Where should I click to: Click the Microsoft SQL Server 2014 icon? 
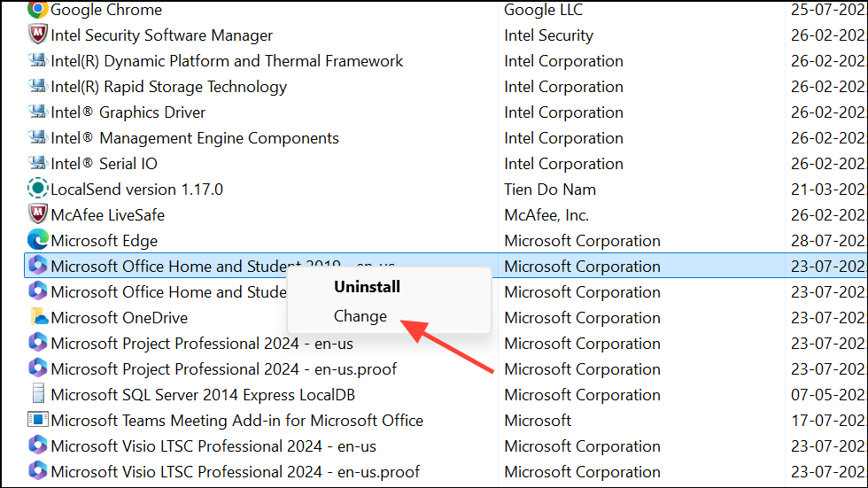[x=37, y=395]
